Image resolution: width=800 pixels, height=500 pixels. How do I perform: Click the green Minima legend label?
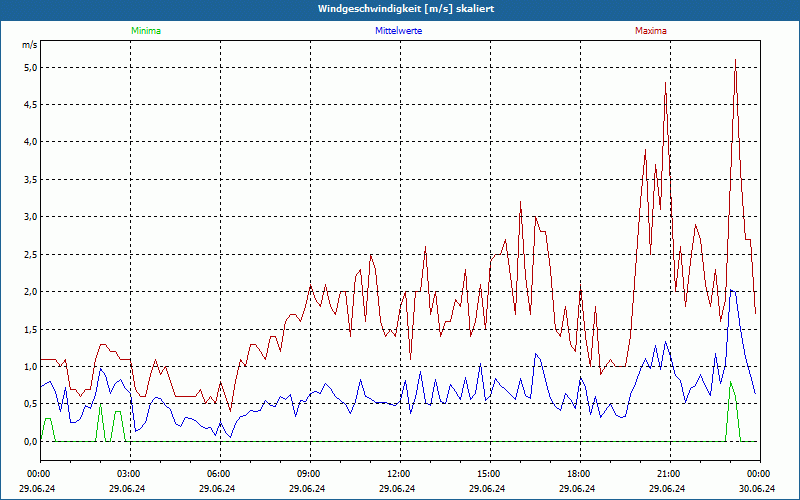tap(145, 31)
